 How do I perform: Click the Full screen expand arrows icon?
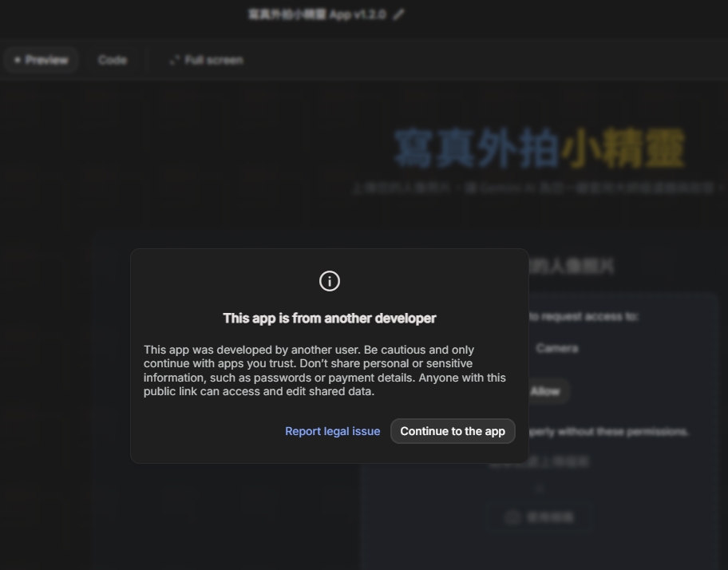click(174, 61)
